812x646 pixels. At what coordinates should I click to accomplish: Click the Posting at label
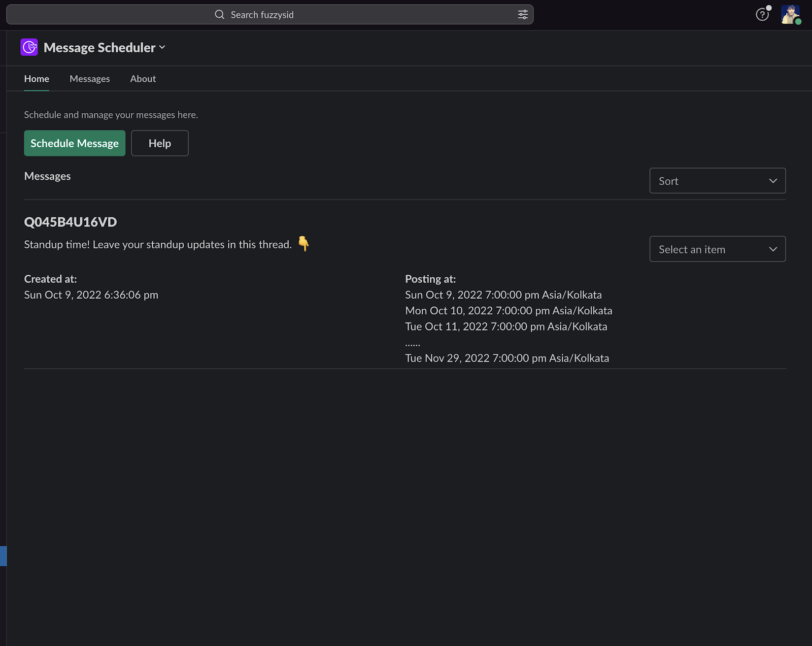[430, 279]
